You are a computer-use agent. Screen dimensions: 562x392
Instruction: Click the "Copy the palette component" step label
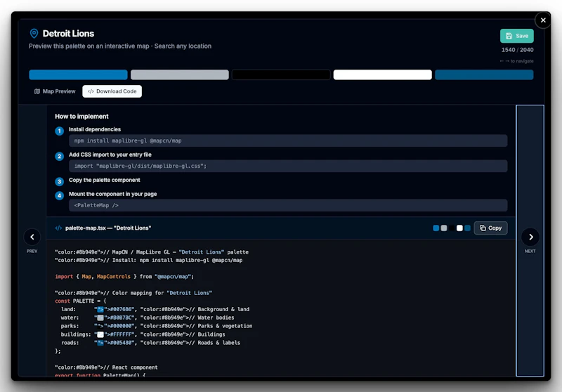click(x=104, y=180)
